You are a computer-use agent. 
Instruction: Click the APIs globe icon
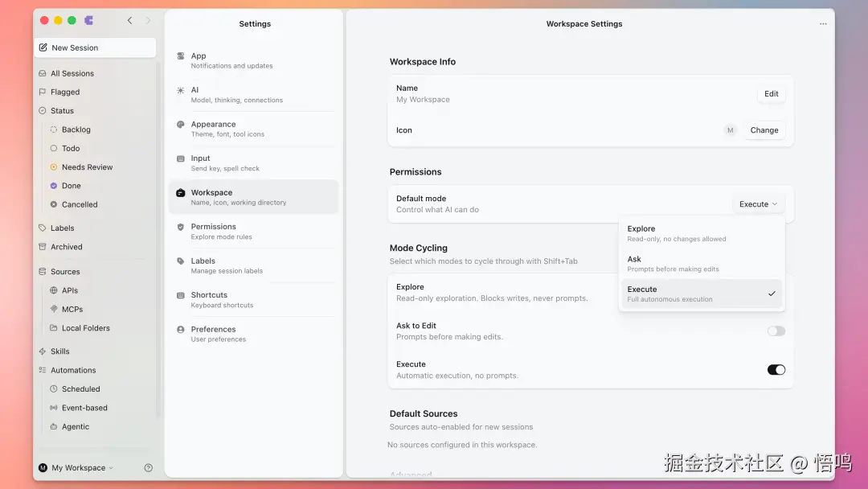point(54,290)
